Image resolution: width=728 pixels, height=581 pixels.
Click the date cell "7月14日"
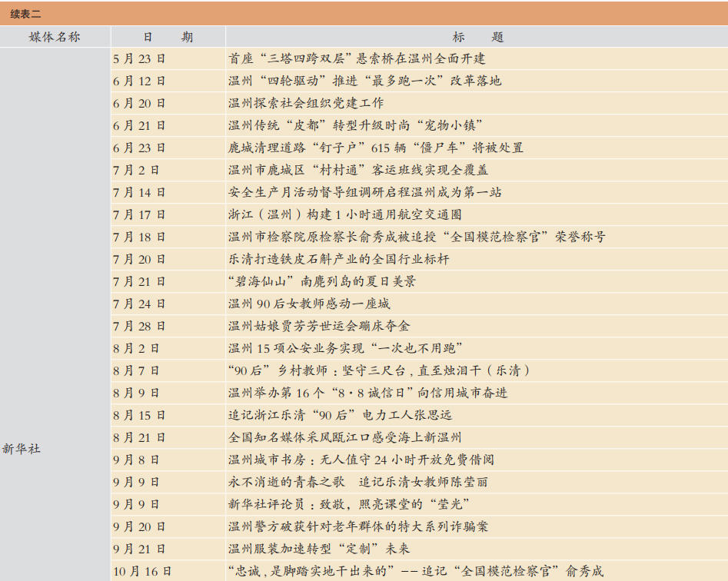(x=139, y=193)
